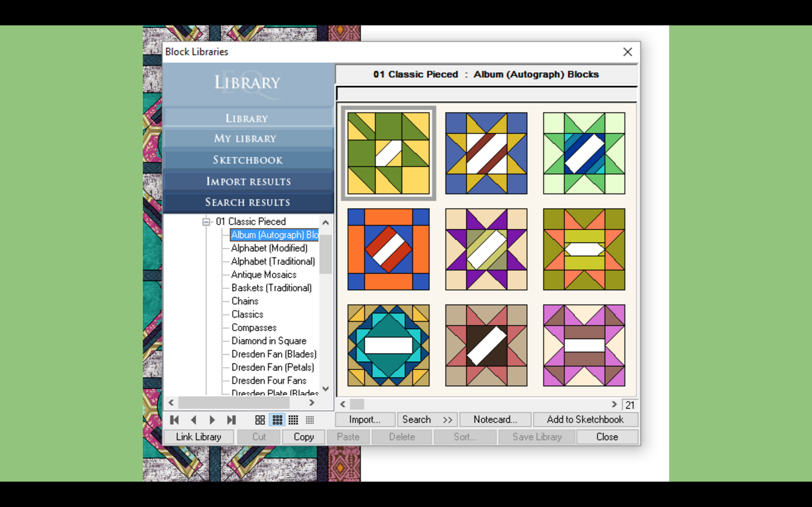
Task: Select the teal diamond album block thumbnail
Action: 388,345
